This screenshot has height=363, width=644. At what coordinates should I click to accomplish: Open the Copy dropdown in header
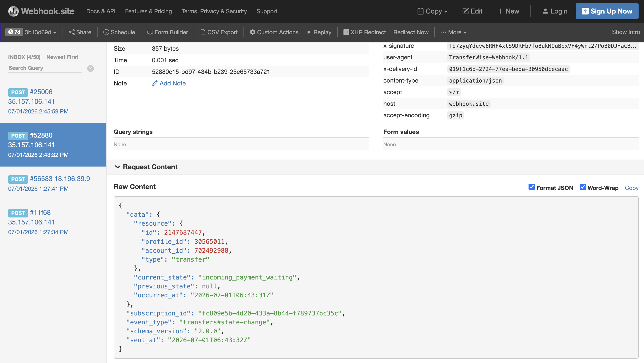[x=432, y=11]
